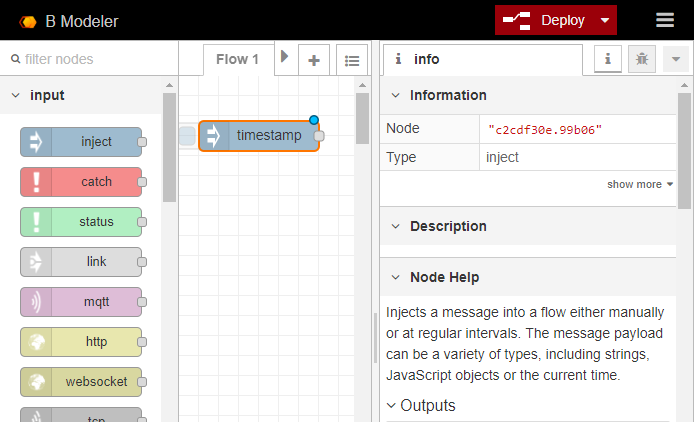694x422 pixels.
Task: Select the status node in palette
Action: [x=81, y=222]
